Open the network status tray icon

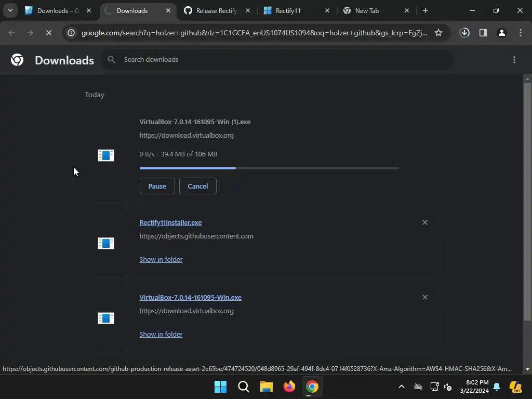coord(434,387)
